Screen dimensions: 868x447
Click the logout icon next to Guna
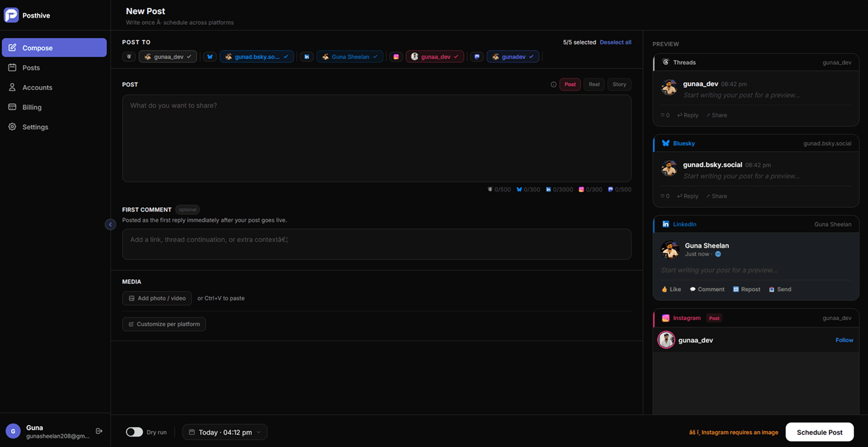99,431
